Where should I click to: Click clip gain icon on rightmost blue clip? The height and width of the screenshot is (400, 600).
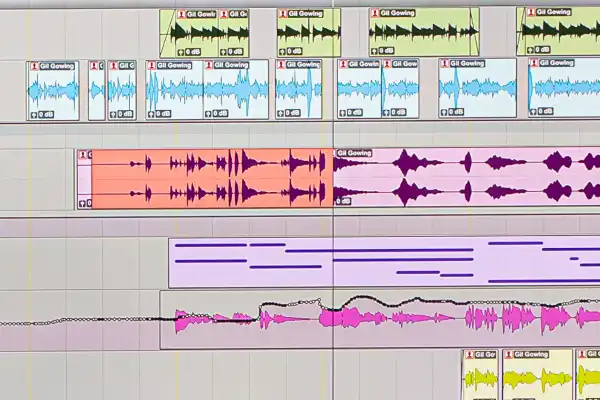[533, 111]
